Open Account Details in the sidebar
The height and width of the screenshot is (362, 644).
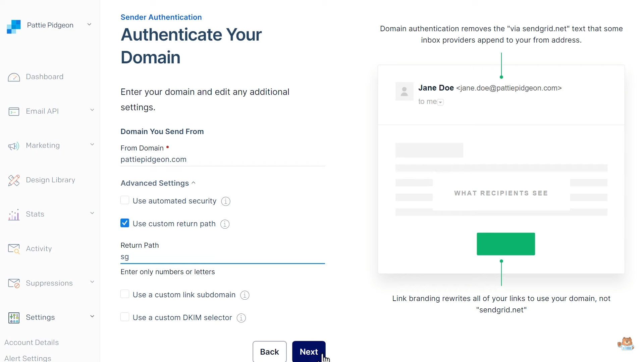coord(31,343)
